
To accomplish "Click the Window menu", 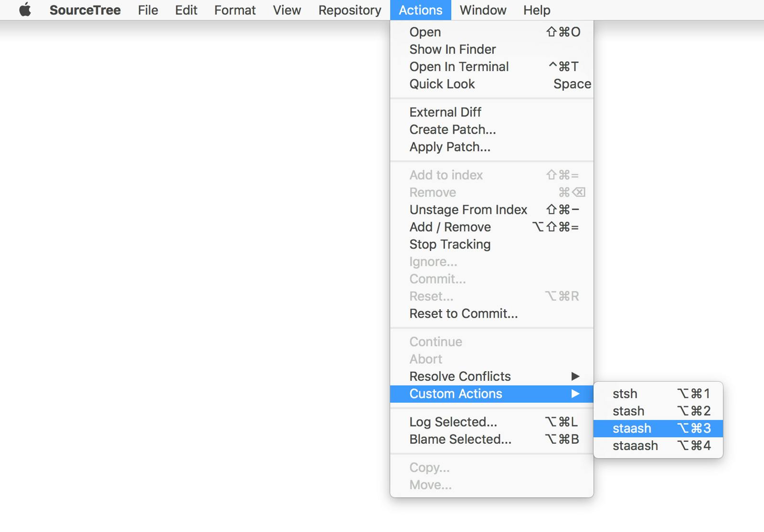I will [483, 10].
